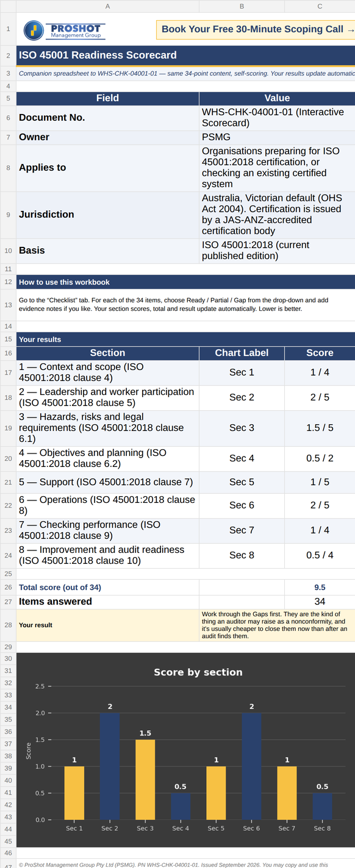Select the ISO 45001 Readiness Scorecard title cell
The width and height of the screenshot is (355, 868).
(185, 55)
